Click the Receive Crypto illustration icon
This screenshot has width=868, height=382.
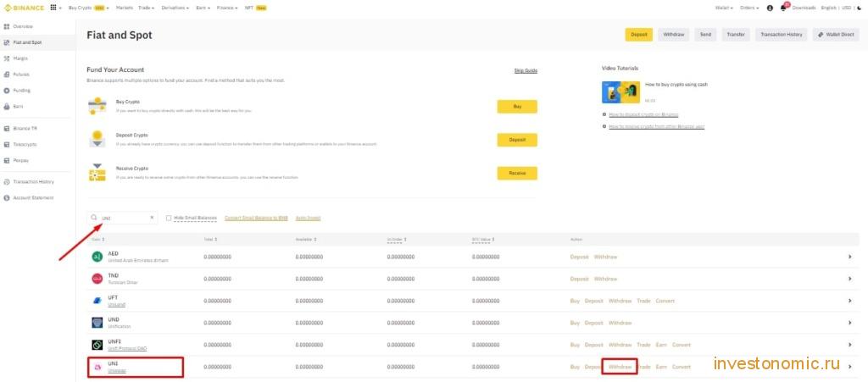[x=97, y=173]
